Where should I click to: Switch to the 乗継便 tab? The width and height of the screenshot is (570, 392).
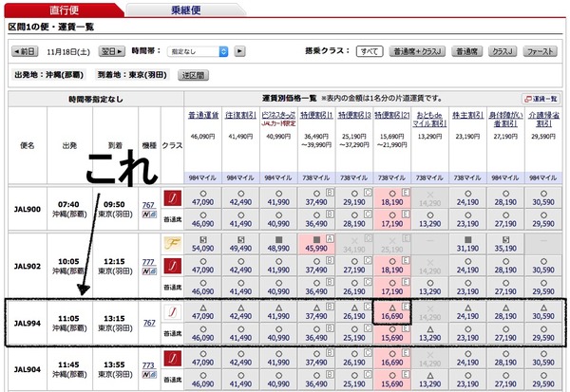[186, 9]
